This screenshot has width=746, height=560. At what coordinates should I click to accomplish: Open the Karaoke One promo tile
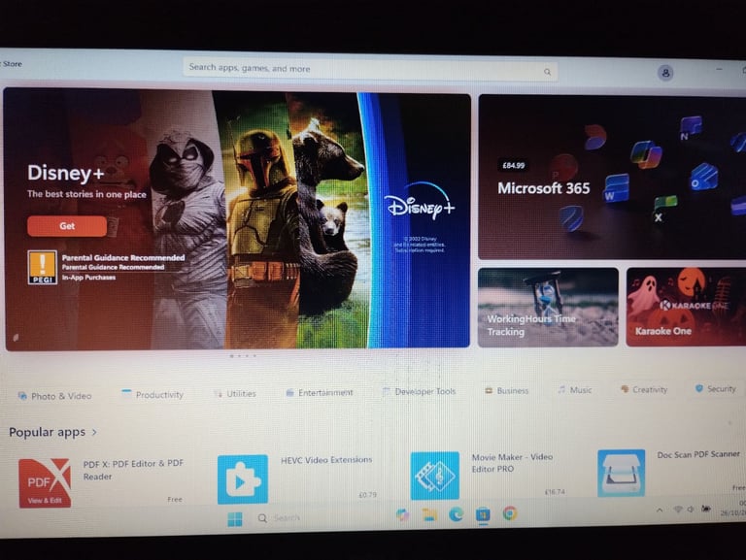click(686, 307)
